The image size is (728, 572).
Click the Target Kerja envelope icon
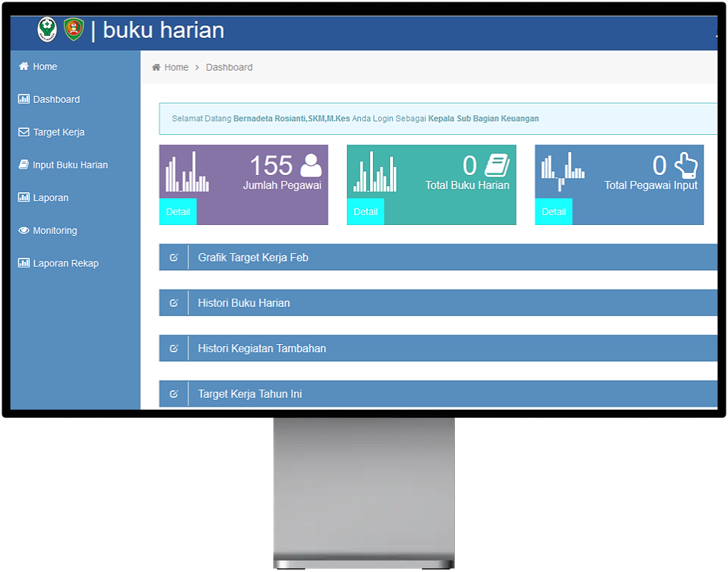[24, 132]
